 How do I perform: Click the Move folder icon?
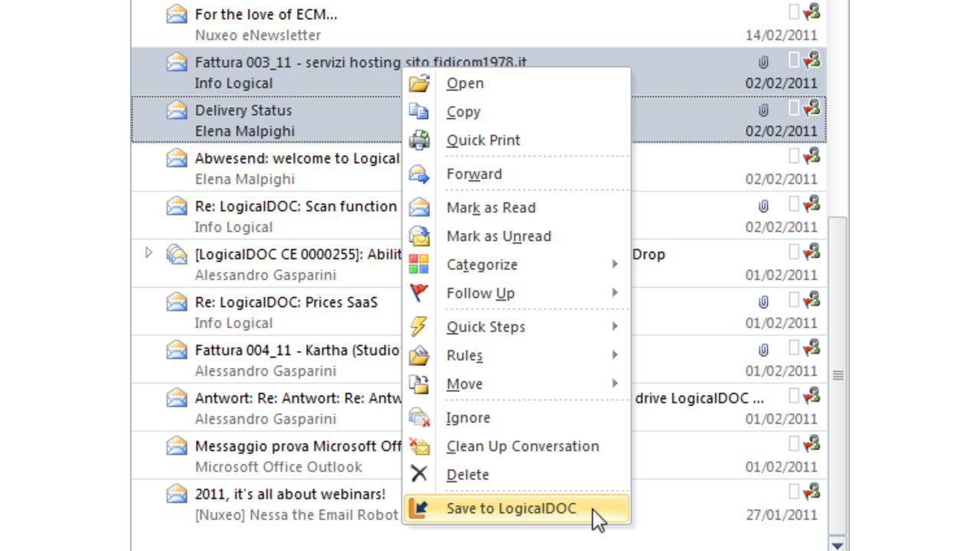(x=419, y=383)
